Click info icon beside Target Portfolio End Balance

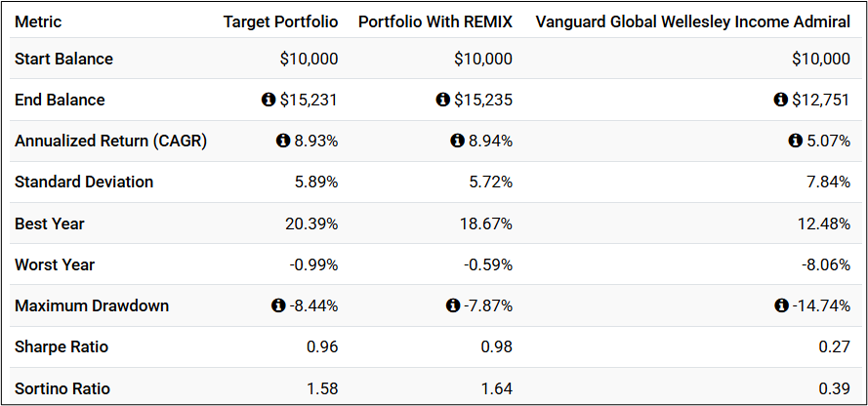coord(269,100)
